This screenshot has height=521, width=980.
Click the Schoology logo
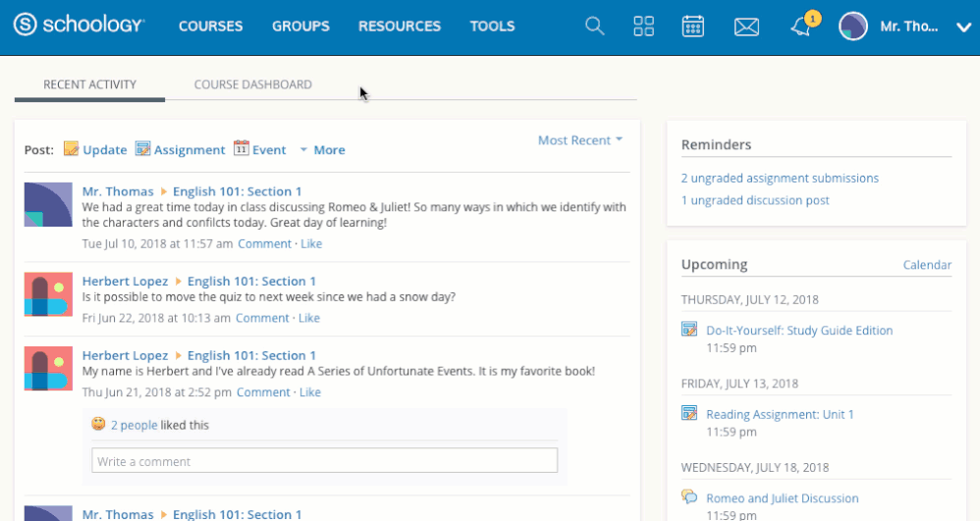(x=79, y=25)
